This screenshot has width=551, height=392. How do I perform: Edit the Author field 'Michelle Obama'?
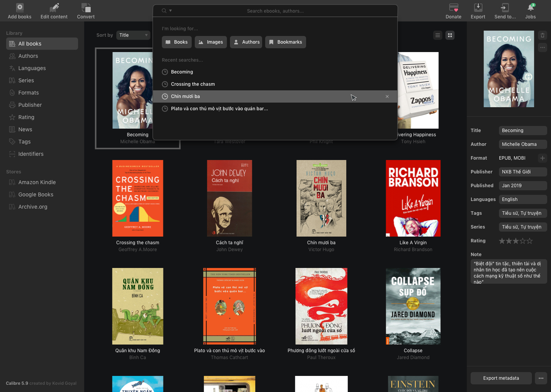pos(523,144)
